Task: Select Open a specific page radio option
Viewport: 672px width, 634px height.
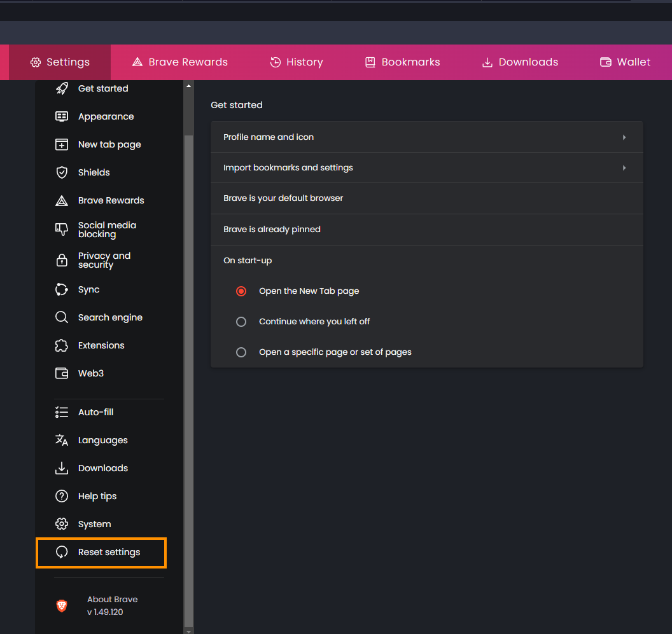Action: pos(241,352)
